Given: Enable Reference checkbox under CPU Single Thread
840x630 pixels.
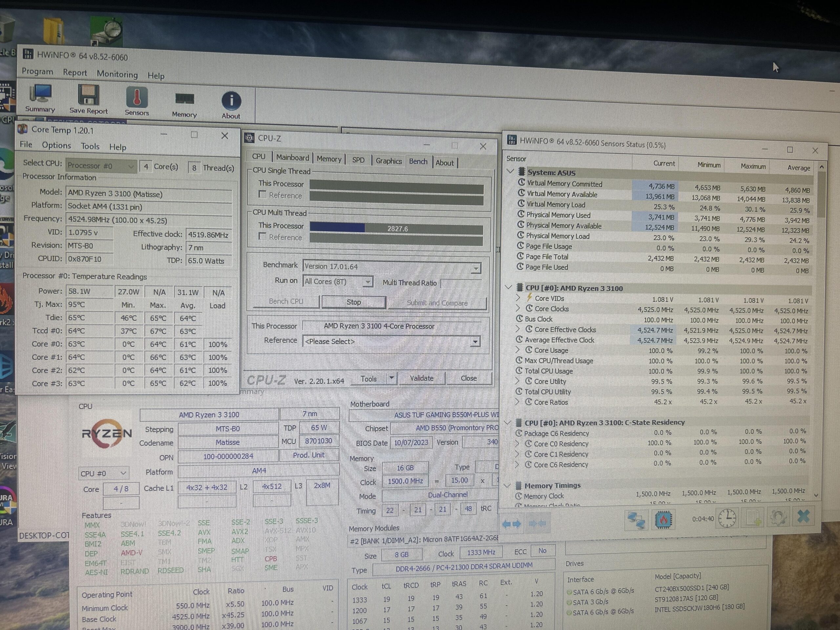Looking at the screenshot, I should pos(262,195).
